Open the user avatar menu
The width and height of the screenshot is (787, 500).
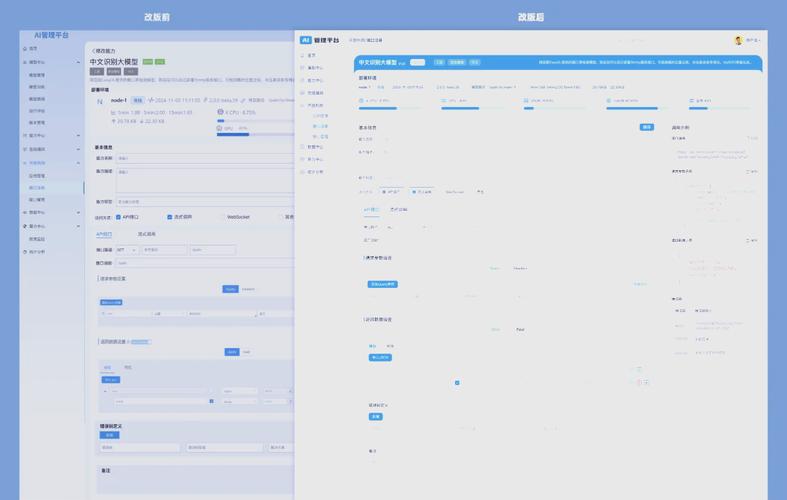point(738,40)
